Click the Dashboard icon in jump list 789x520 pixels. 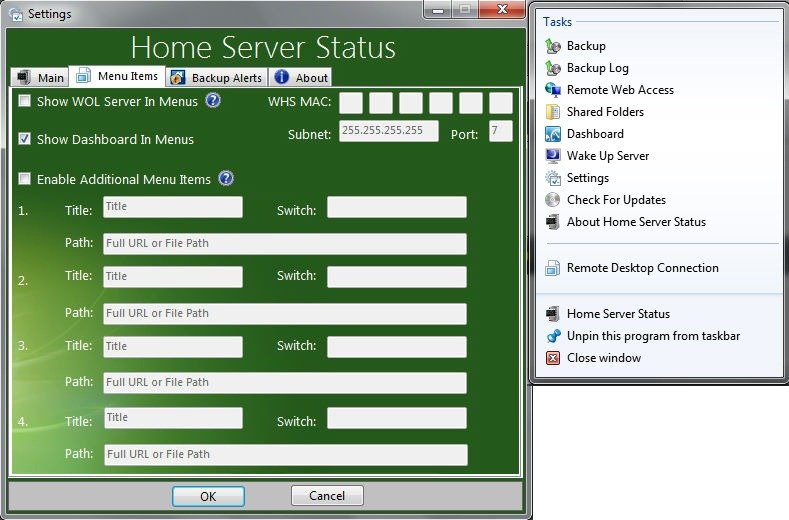click(x=553, y=134)
